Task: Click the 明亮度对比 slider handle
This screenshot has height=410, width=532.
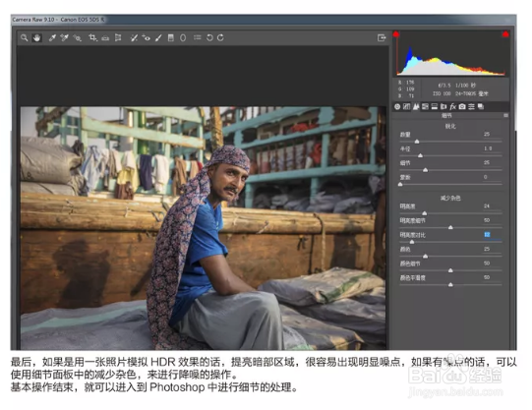Action: coord(412,242)
